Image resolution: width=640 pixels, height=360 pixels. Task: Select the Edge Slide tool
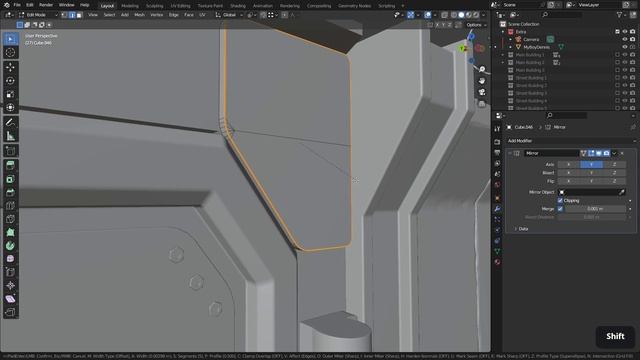[10, 272]
